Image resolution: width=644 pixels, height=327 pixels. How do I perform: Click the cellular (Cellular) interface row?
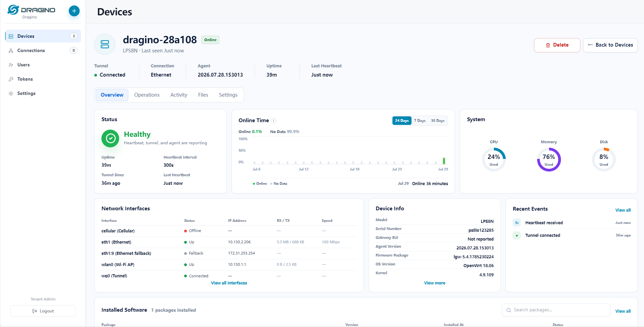[229, 231]
